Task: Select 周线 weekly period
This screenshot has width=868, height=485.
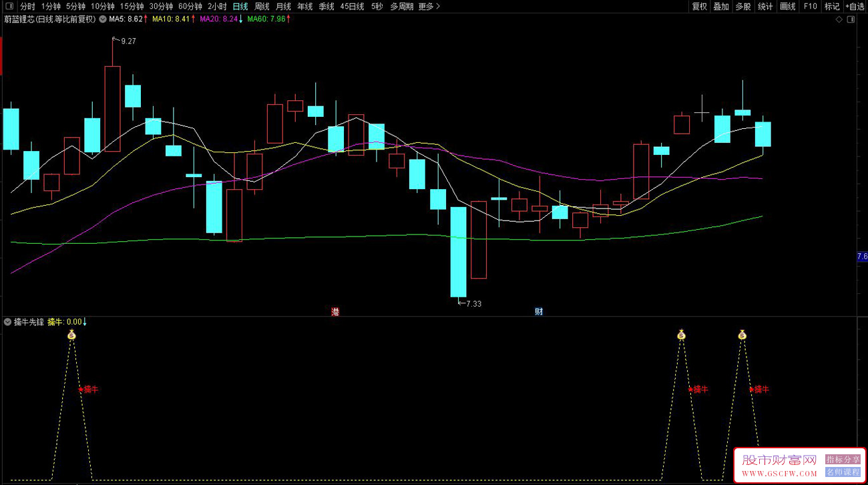Action: pos(262,6)
